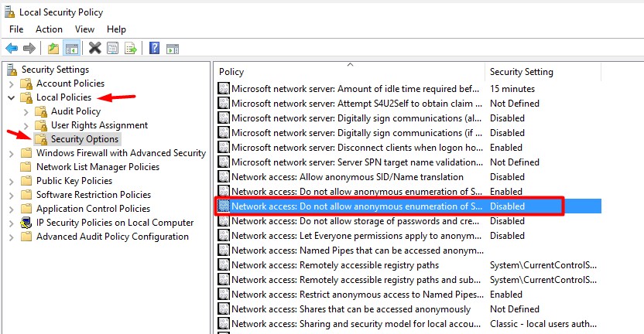The image size is (644, 334).
Task: Click the Export List toolbar icon
Action: [x=131, y=48]
